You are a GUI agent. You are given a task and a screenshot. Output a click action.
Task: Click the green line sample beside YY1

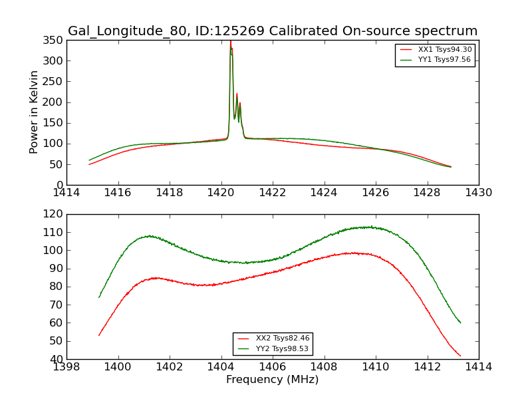pos(406,60)
